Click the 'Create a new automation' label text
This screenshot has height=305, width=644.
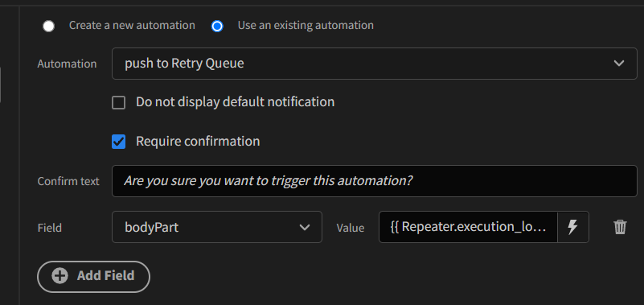tap(132, 26)
